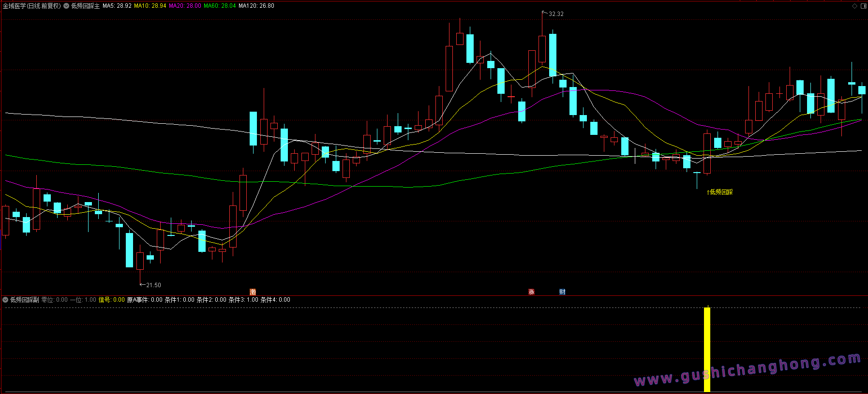The image size is (868, 394).
Task: Click the 一位: 1.00 readout
Action: coord(83,300)
